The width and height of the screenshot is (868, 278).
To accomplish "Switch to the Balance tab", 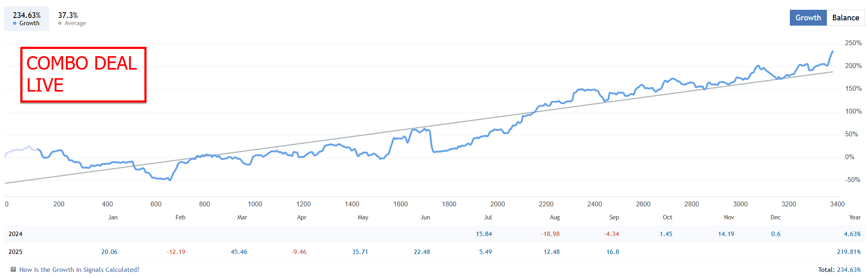I will click(x=845, y=18).
